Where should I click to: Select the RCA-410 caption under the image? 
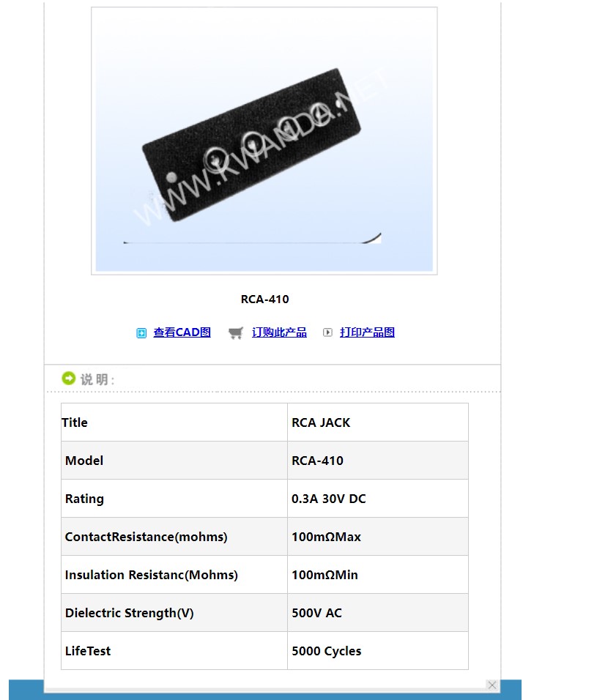point(264,299)
